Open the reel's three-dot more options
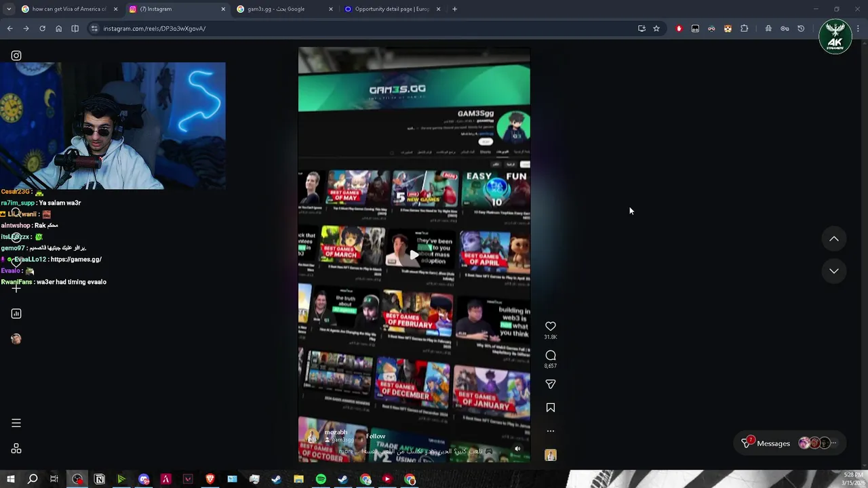The height and width of the screenshot is (488, 868). (551, 431)
